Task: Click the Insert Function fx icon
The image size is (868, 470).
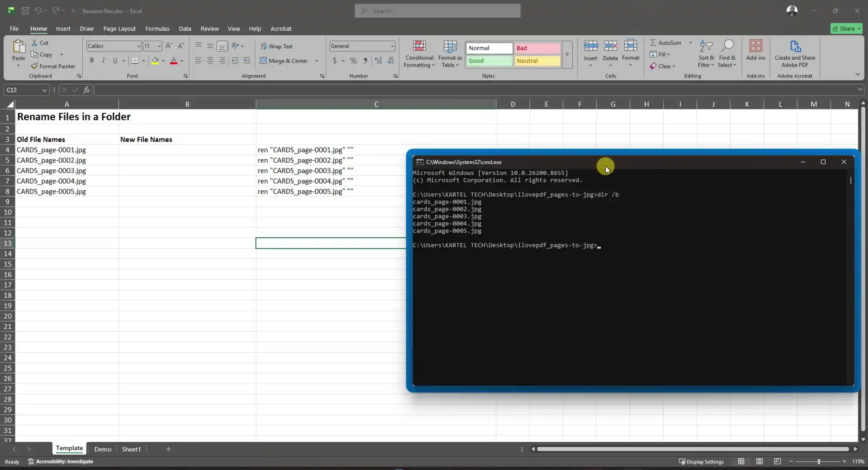Action: coord(87,90)
